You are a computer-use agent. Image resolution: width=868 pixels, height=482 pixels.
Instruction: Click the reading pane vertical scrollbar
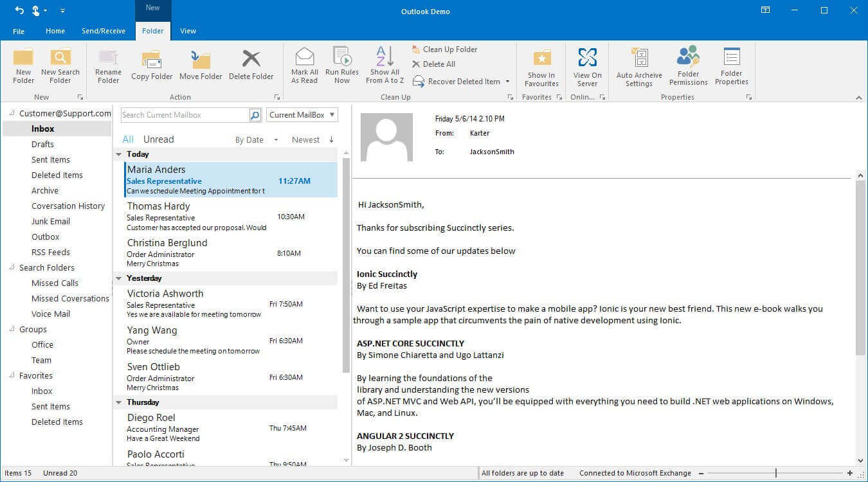(860, 268)
